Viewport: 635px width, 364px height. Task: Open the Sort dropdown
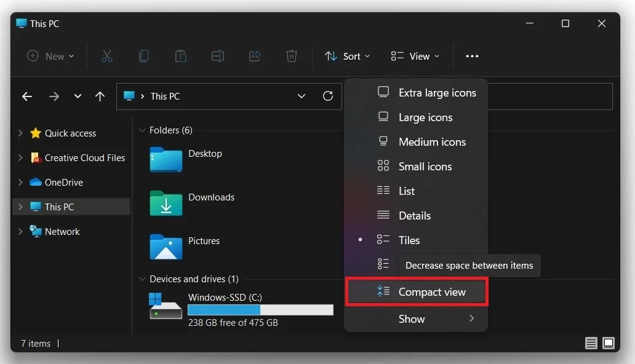347,56
